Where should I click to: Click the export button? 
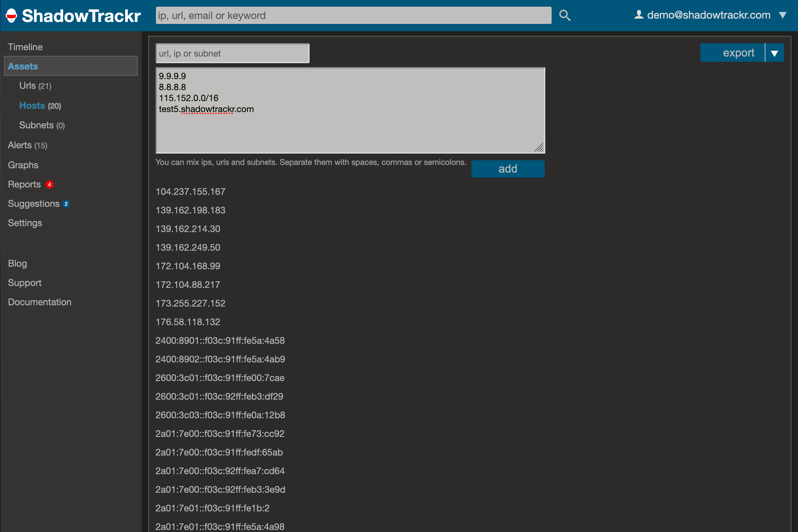click(738, 53)
